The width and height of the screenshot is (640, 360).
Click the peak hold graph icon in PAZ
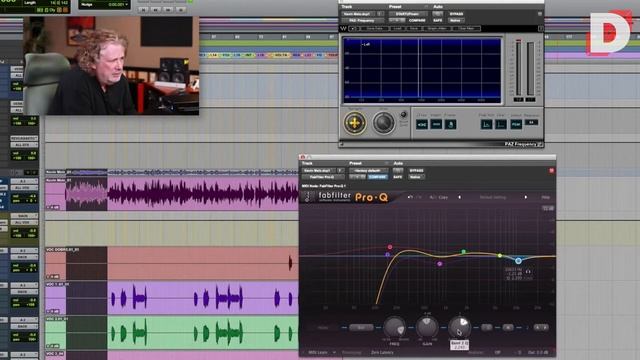487,124
